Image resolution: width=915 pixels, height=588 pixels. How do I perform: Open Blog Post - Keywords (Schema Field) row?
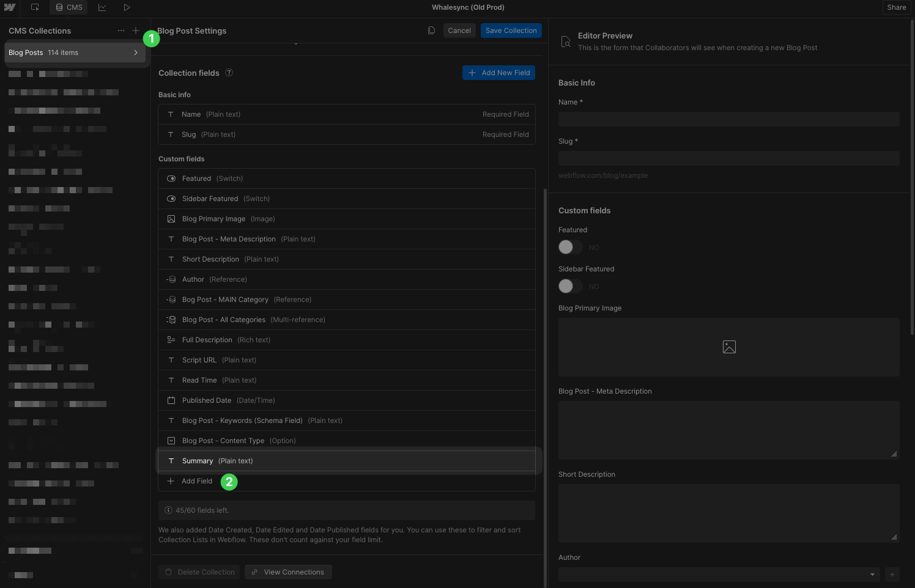click(347, 421)
